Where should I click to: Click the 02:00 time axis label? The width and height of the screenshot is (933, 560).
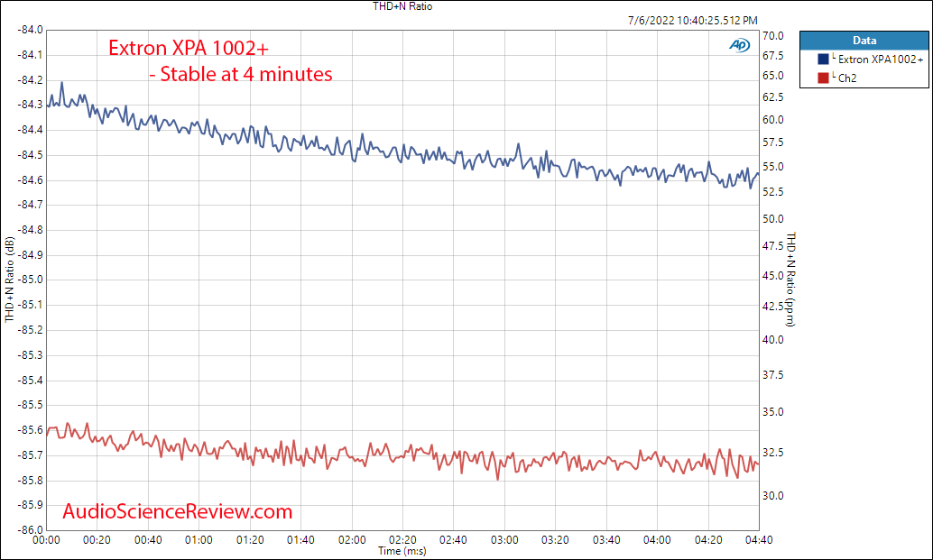(352, 540)
